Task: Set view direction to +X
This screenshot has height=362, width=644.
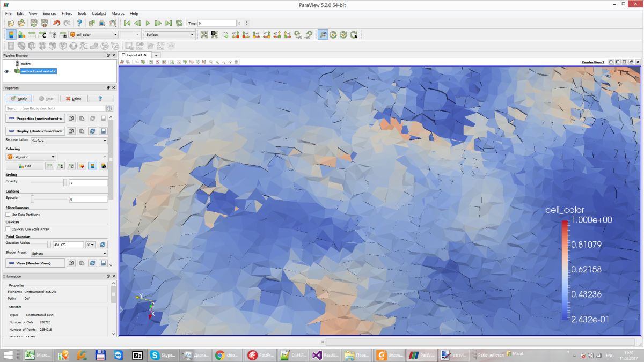Action: [x=236, y=34]
